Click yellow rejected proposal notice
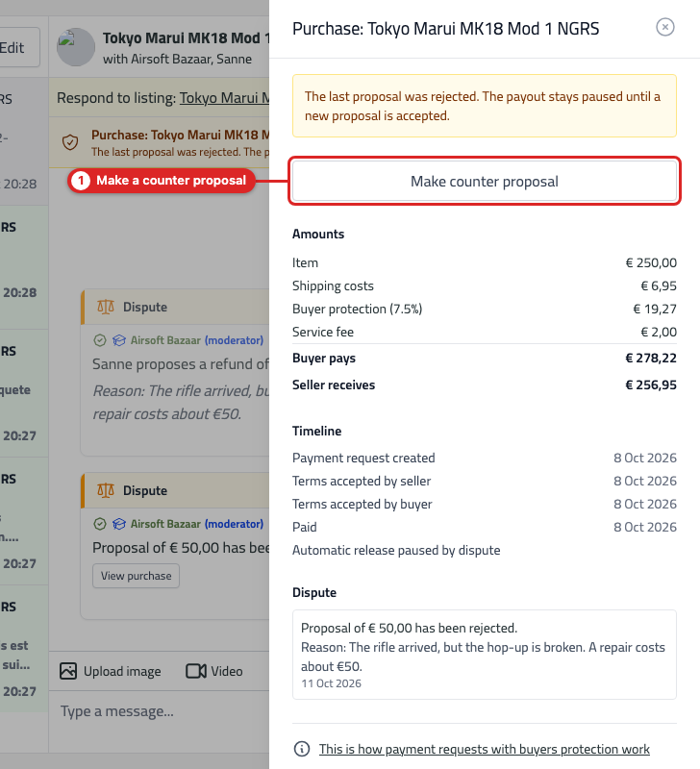700x769 pixels. 485,106
